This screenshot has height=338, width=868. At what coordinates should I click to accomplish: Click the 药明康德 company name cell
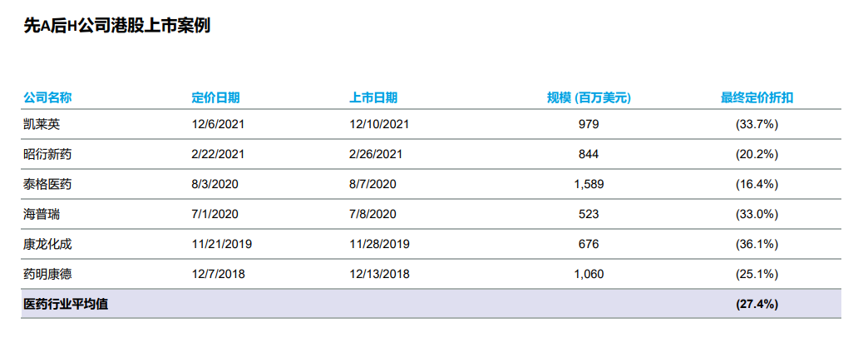click(47, 274)
